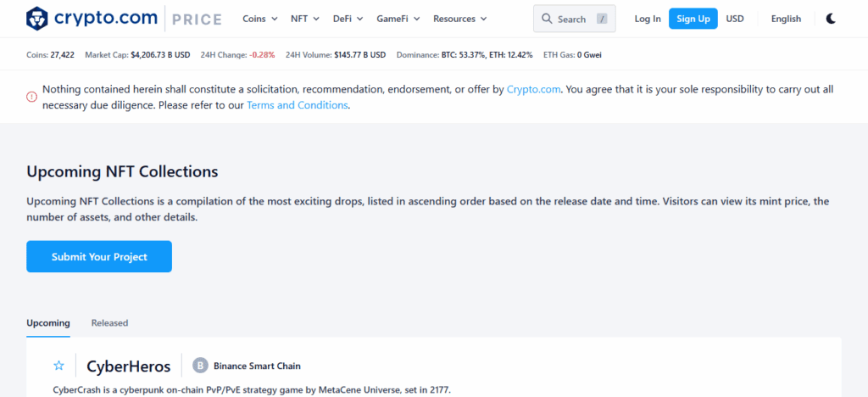Click inside the Search field
This screenshot has width=868, height=397.
pyautogui.click(x=576, y=19)
